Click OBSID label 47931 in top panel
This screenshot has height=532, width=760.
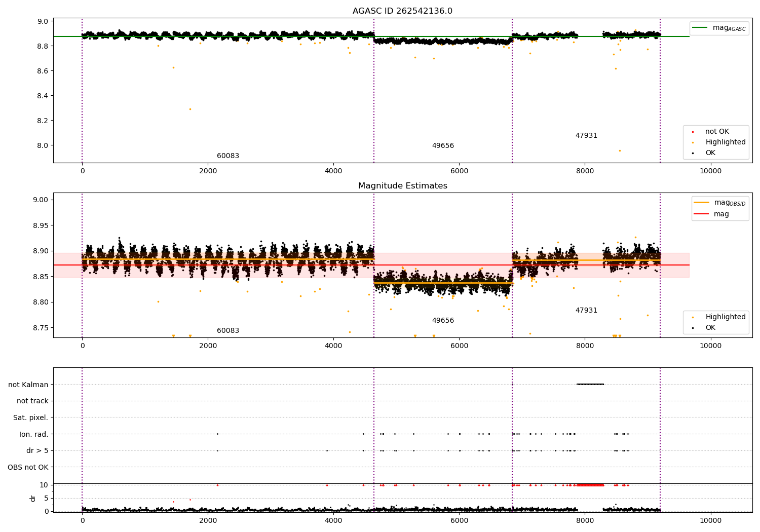[x=586, y=136]
